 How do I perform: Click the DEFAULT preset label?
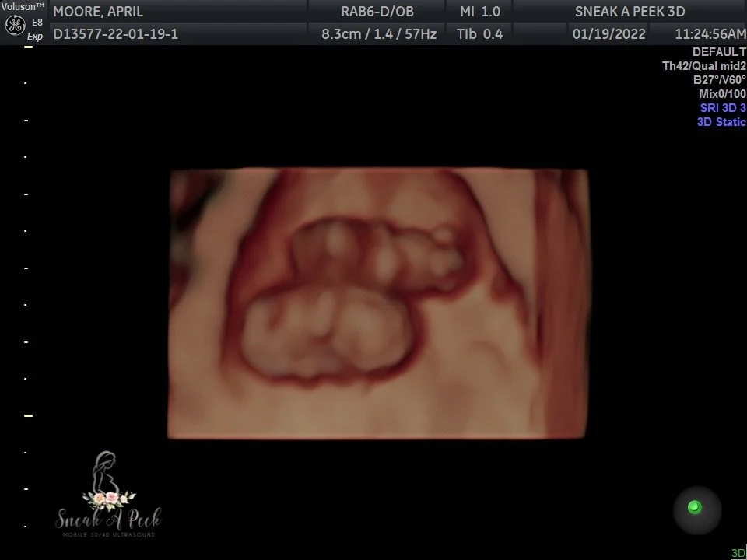[x=719, y=52]
